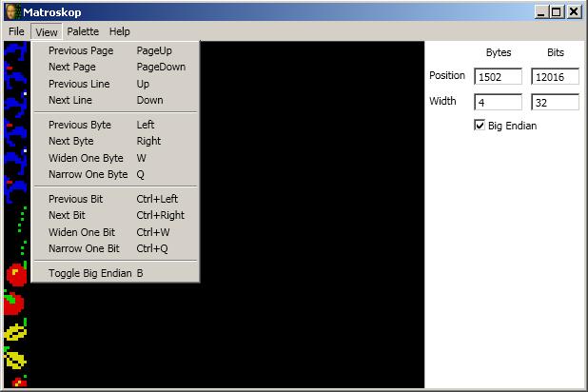
Task: Choose Next Byte menu entry
Action: click(x=116, y=141)
